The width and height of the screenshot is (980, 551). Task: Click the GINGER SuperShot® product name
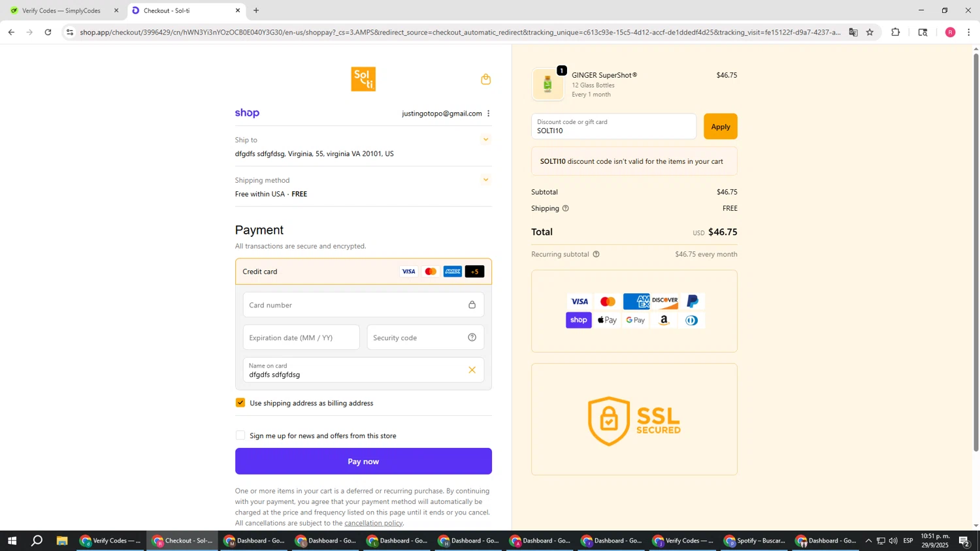(604, 75)
